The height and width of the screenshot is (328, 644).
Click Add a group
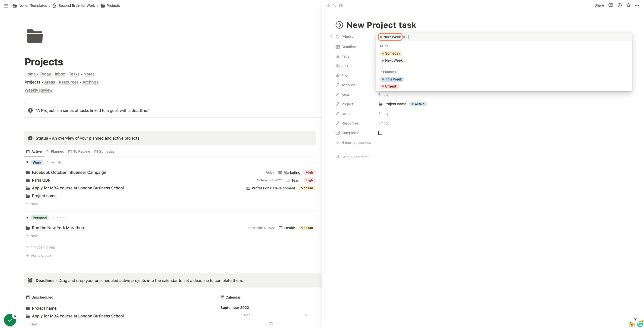tap(38, 256)
